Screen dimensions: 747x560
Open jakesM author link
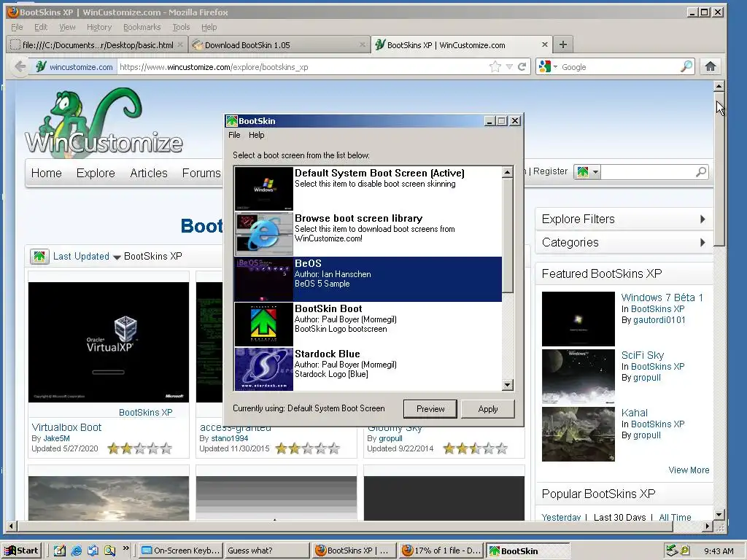coord(56,438)
